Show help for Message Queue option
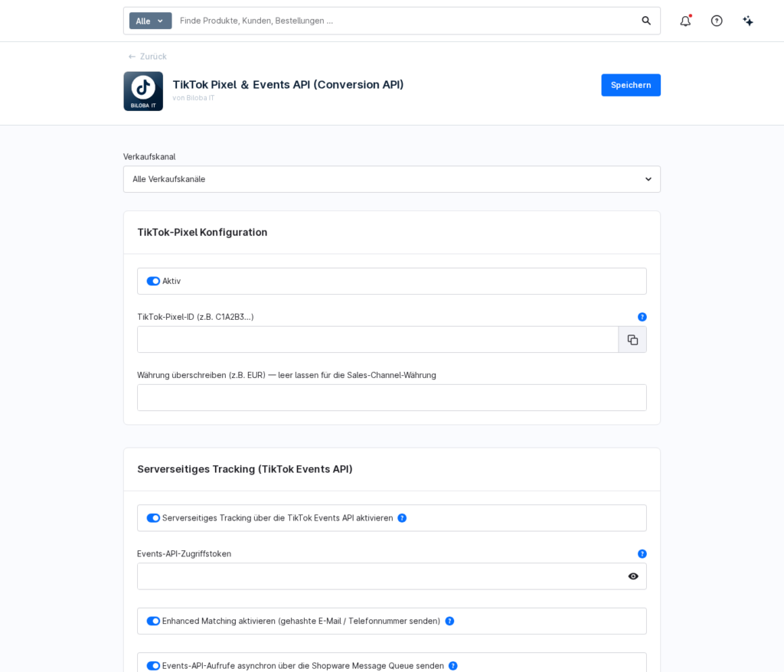The width and height of the screenshot is (784, 672). pos(453,666)
